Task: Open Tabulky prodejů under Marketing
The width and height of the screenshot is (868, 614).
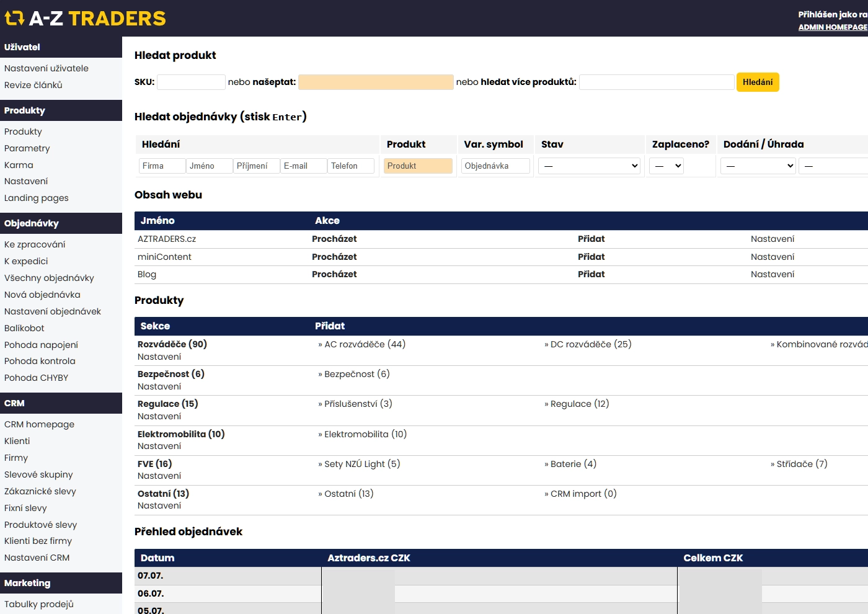Action: (x=39, y=604)
